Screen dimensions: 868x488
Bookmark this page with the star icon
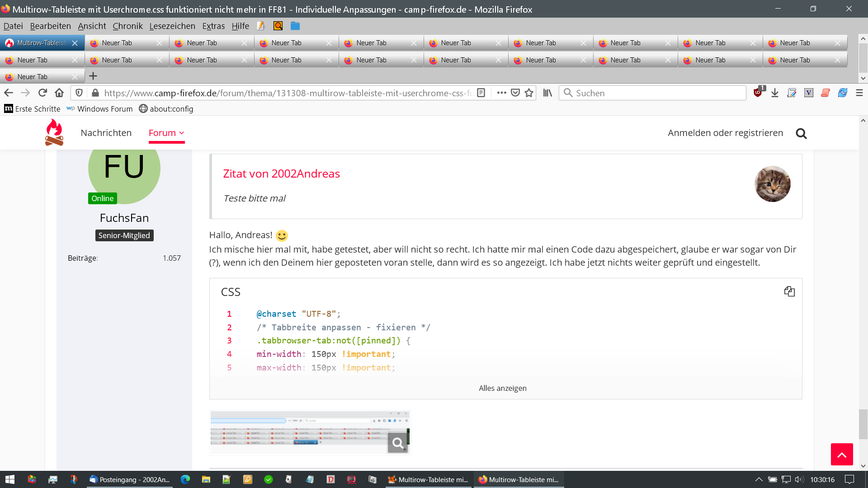pos(529,93)
